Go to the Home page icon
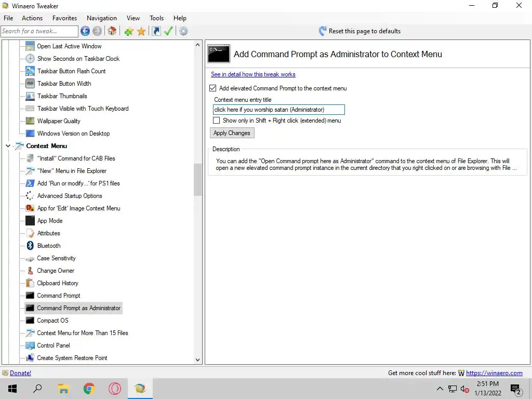 pos(112,31)
